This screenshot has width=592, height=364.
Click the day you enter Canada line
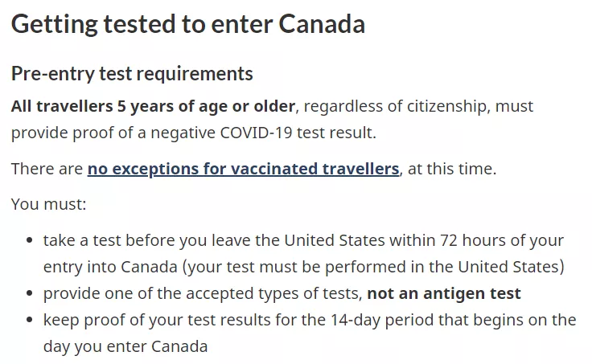point(125,346)
